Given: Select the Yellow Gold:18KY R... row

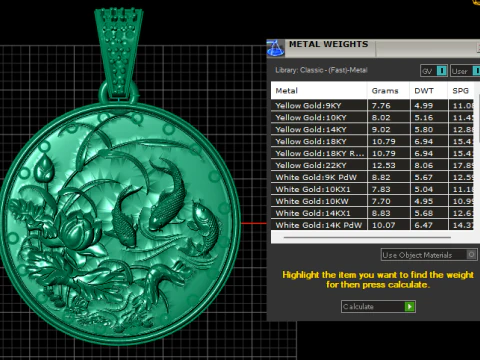Looking at the screenshot, I should tap(372, 154).
